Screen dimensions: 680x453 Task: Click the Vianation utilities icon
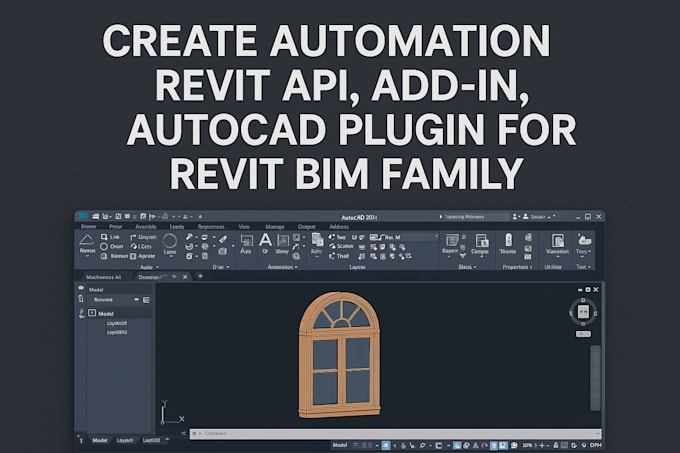coord(557,241)
